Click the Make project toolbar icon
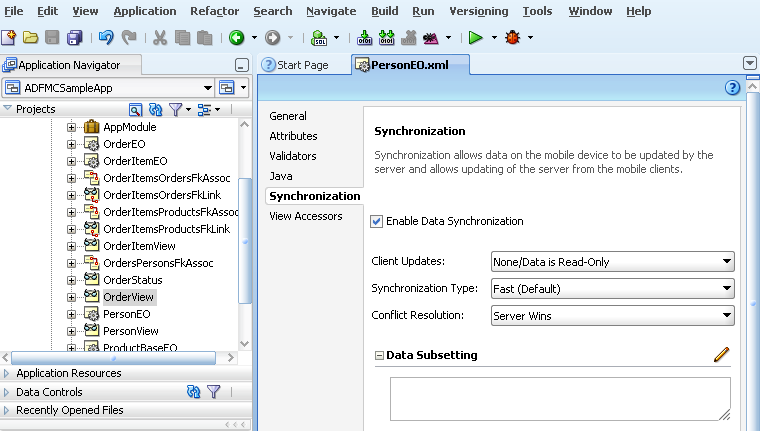 pyautogui.click(x=364, y=37)
